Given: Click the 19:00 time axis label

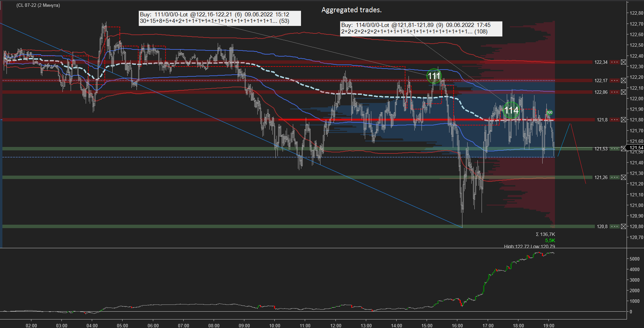Looking at the screenshot, I should [x=549, y=325].
